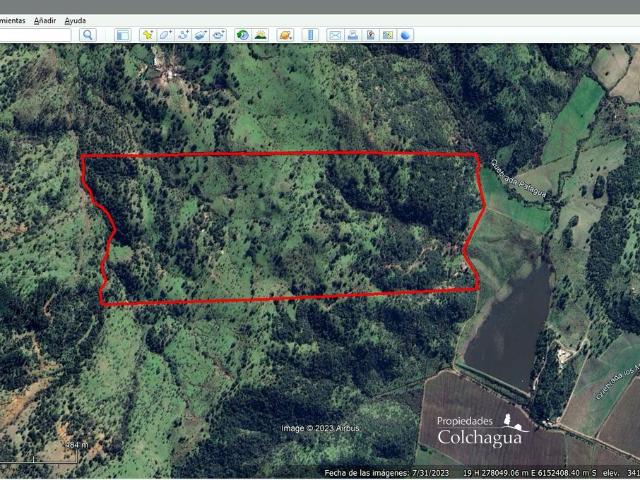Toggle historical imagery clock
The image size is (640, 480).
pos(242,35)
